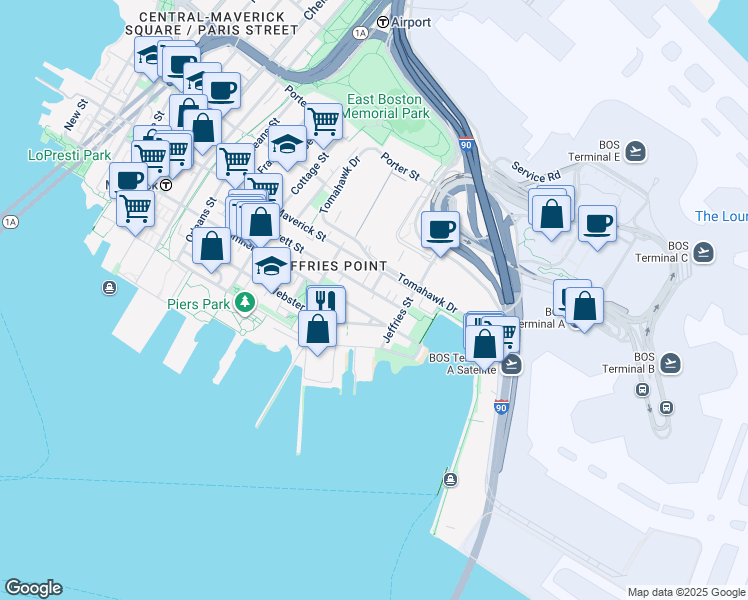Select the shopping bag marker near Orleans St
This screenshot has width=748, height=600.
point(211,247)
